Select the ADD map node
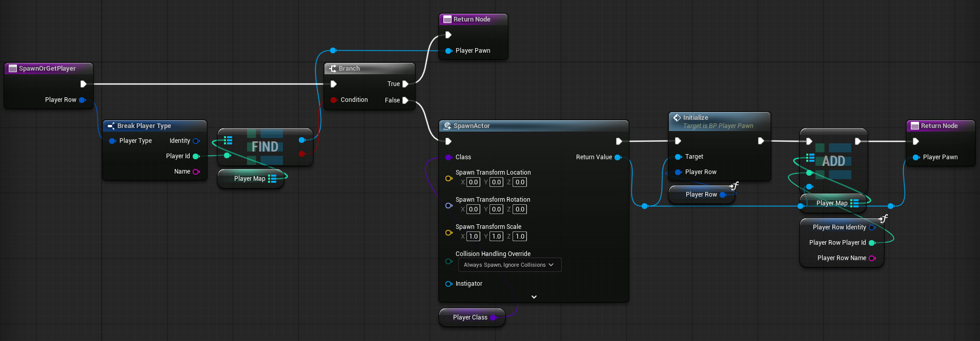 pyautogui.click(x=833, y=161)
